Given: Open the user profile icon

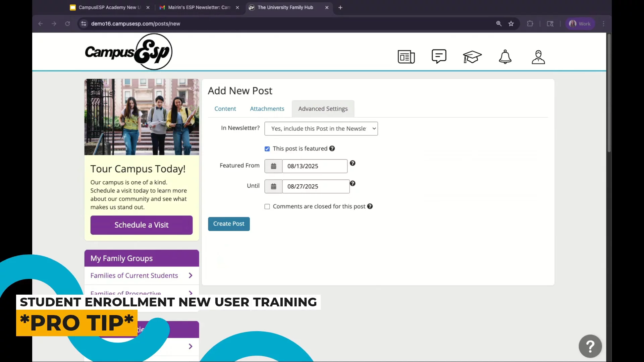Looking at the screenshot, I should pyautogui.click(x=538, y=57).
